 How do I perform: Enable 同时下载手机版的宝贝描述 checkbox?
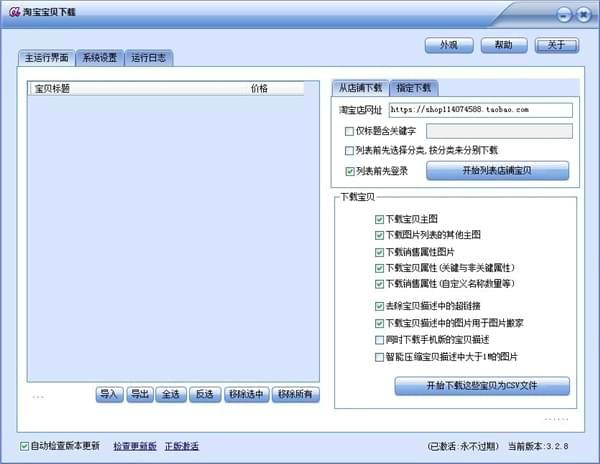pyautogui.click(x=379, y=340)
